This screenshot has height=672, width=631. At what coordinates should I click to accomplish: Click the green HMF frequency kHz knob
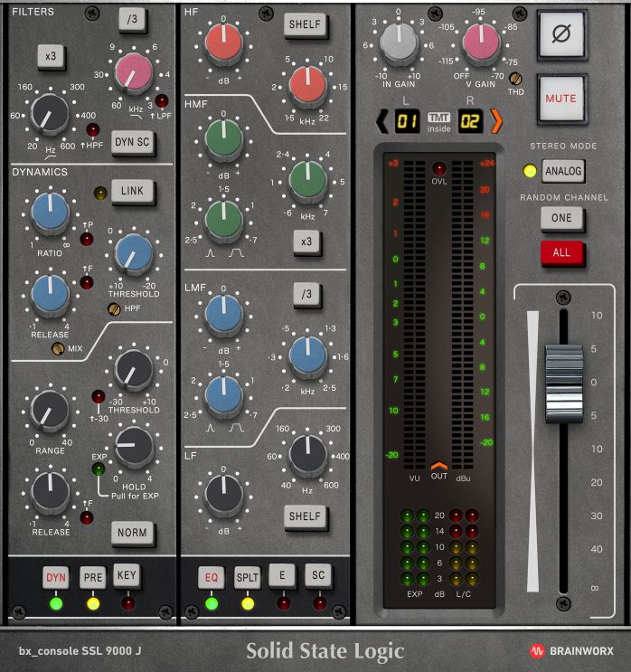307,180
